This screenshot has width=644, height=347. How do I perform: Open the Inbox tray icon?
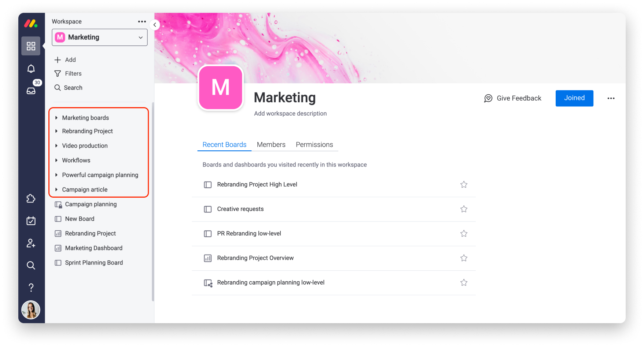(x=31, y=91)
